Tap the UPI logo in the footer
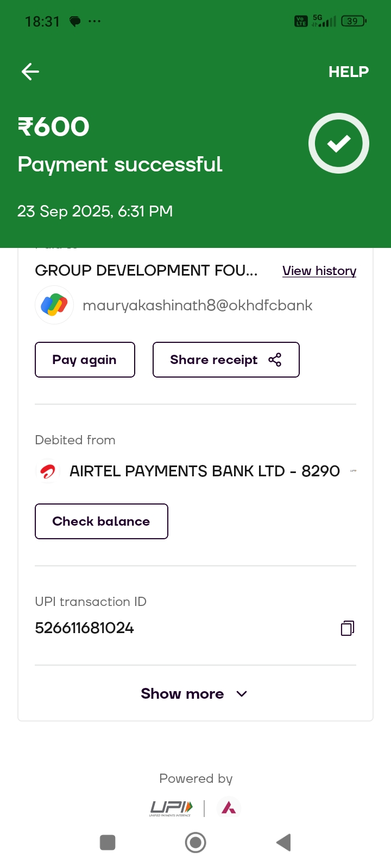The image size is (391, 868). 171,808
